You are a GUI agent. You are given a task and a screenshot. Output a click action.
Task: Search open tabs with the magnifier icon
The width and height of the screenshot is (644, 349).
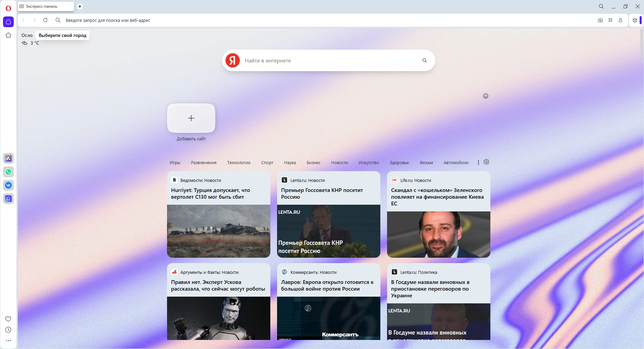pyautogui.click(x=601, y=6)
